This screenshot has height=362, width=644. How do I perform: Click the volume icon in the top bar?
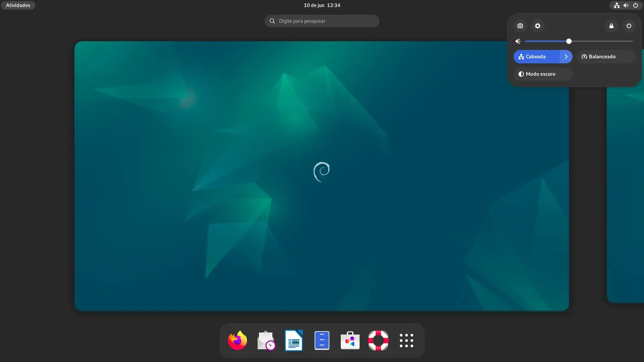pyautogui.click(x=626, y=5)
